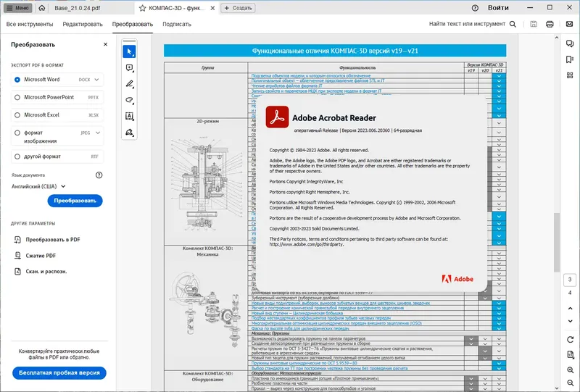
Task: Click the Создать new tab button
Action: click(238, 8)
